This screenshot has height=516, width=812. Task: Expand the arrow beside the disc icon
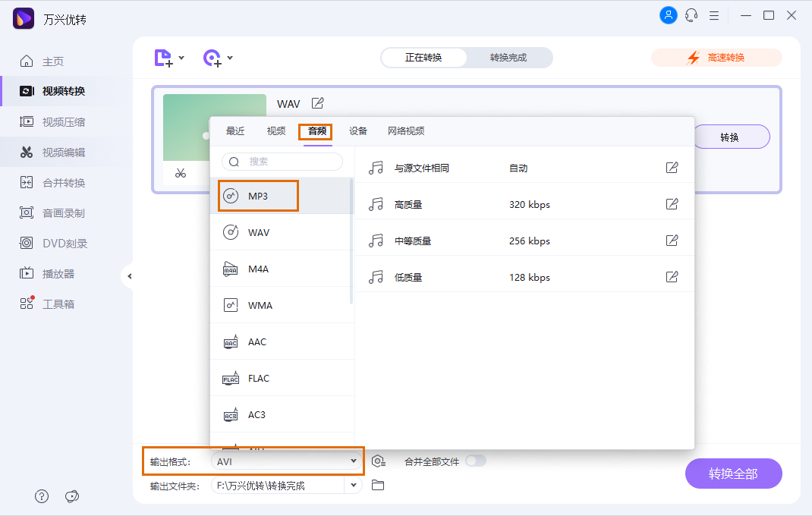[230, 58]
